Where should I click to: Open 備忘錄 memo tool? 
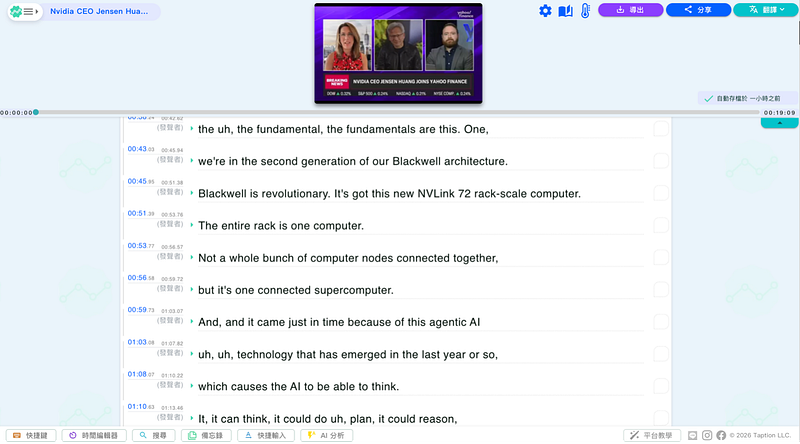click(206, 435)
